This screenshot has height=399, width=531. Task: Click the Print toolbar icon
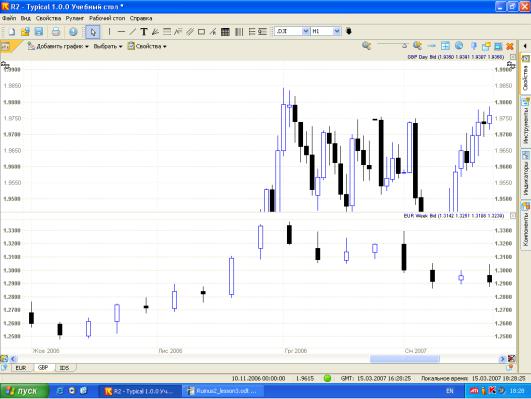pos(56,32)
